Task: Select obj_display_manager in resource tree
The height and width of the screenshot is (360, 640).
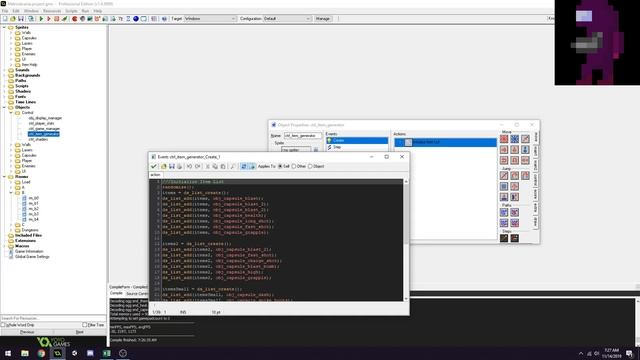Action: (x=45, y=118)
